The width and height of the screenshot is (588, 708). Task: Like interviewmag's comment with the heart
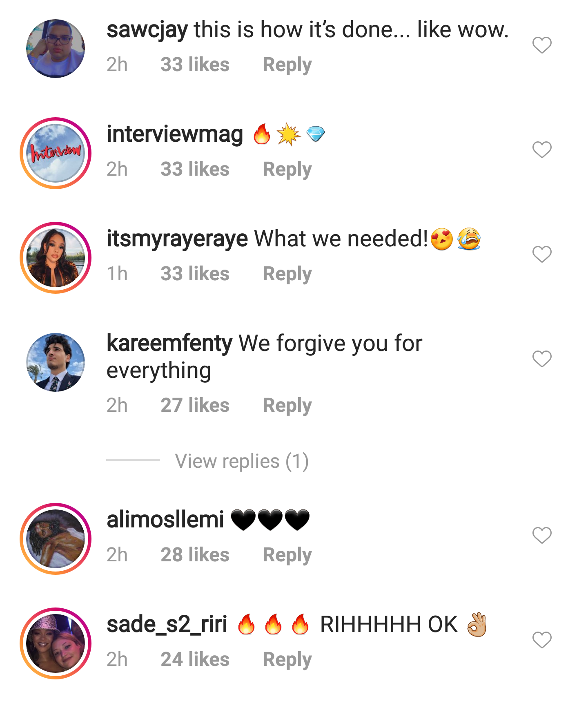tap(542, 150)
